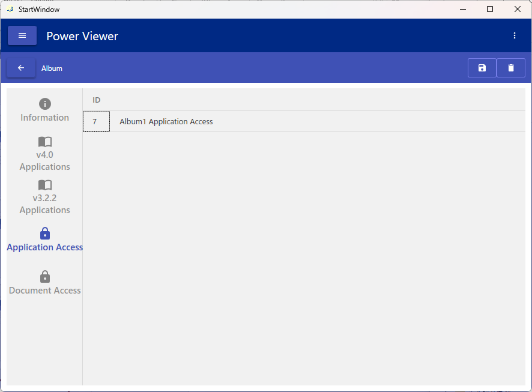Viewport: 532px width, 392px height.
Task: Go back using the arrow button
Action: click(21, 68)
